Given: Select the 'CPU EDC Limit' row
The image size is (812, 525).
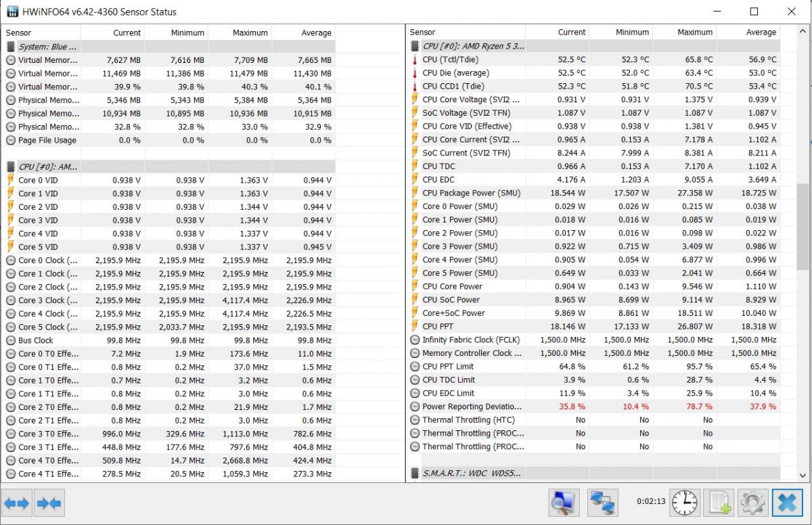Looking at the screenshot, I should (x=593, y=393).
